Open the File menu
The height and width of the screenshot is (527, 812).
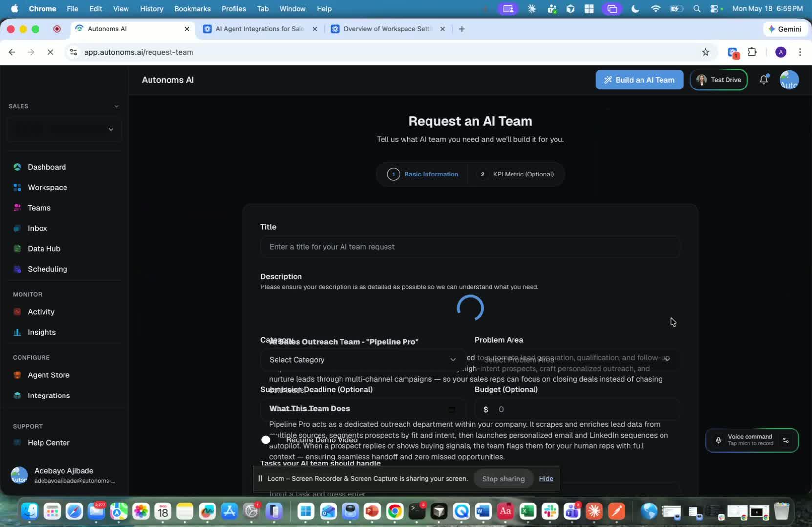click(72, 9)
